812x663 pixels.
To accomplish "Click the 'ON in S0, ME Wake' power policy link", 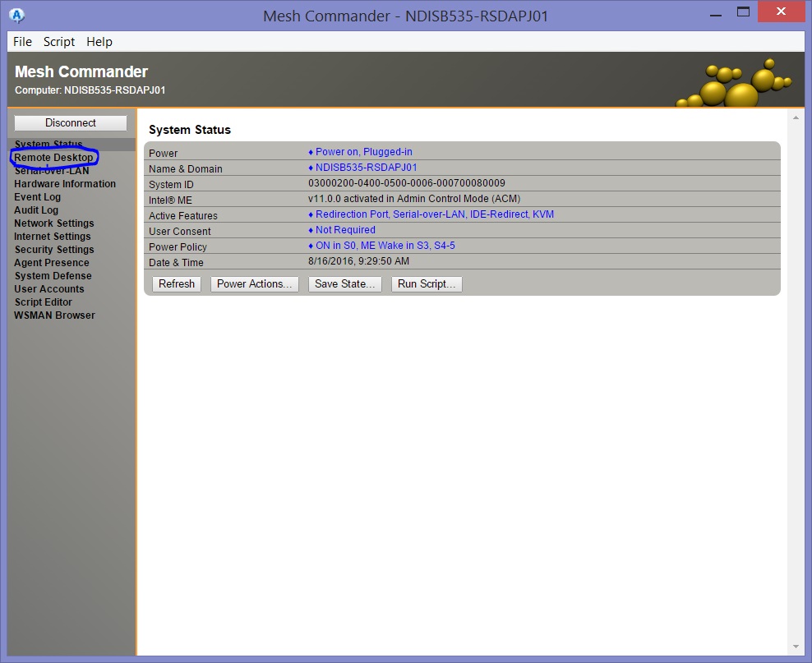I will pyautogui.click(x=385, y=246).
